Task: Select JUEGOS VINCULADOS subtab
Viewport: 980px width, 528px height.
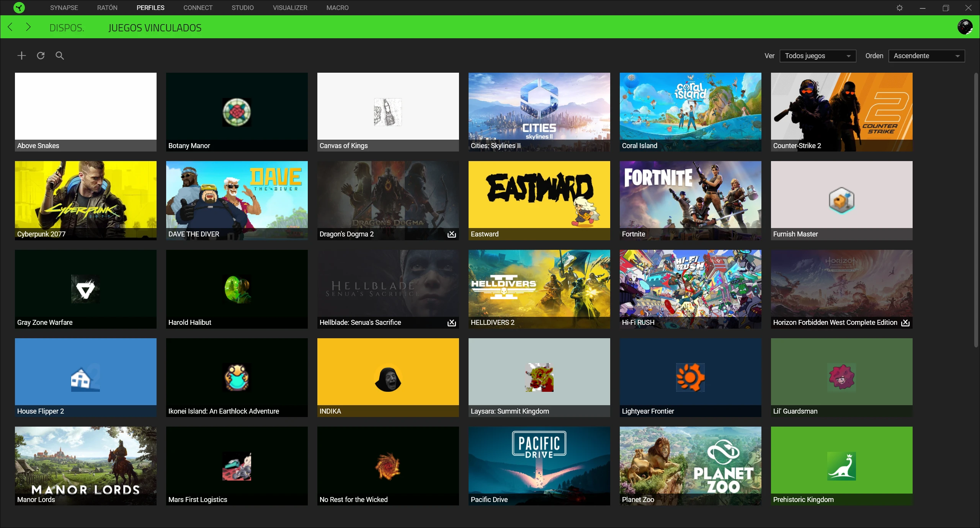Action: click(x=155, y=28)
